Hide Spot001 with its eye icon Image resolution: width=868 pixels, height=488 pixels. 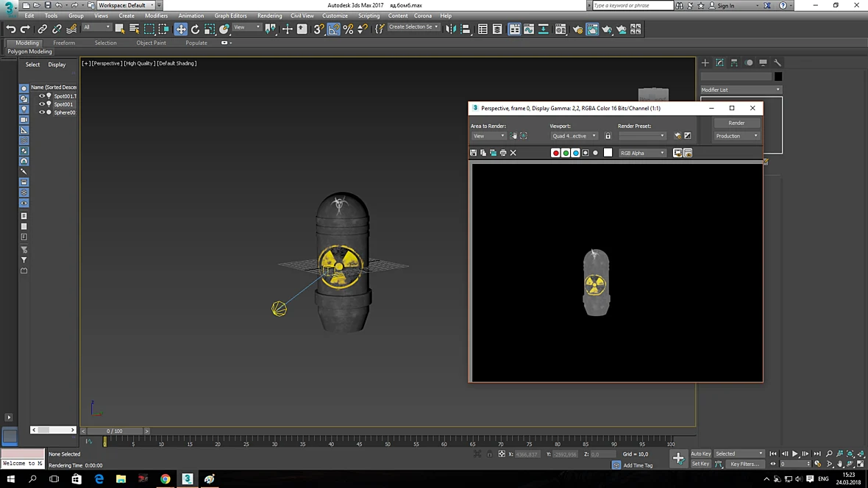(41, 104)
